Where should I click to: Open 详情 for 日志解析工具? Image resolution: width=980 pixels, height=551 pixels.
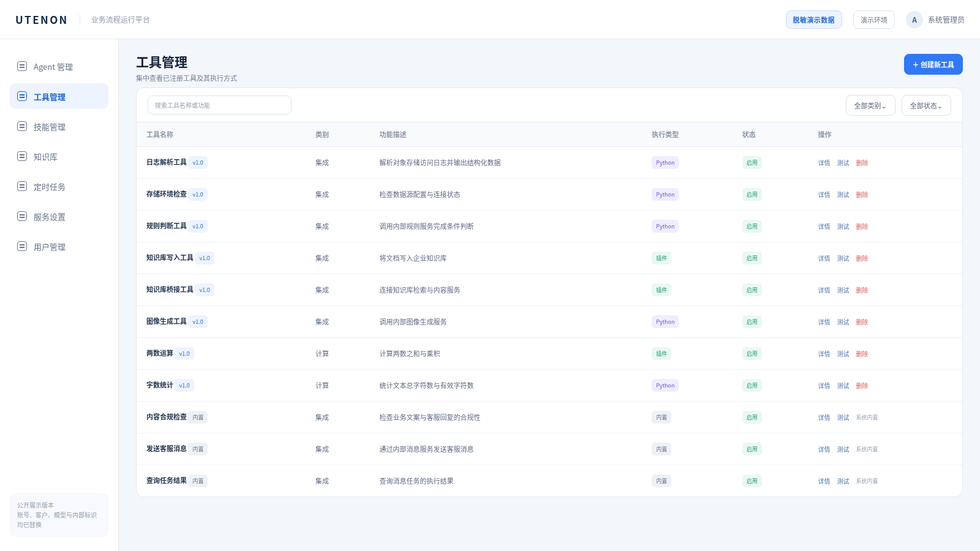(x=824, y=163)
